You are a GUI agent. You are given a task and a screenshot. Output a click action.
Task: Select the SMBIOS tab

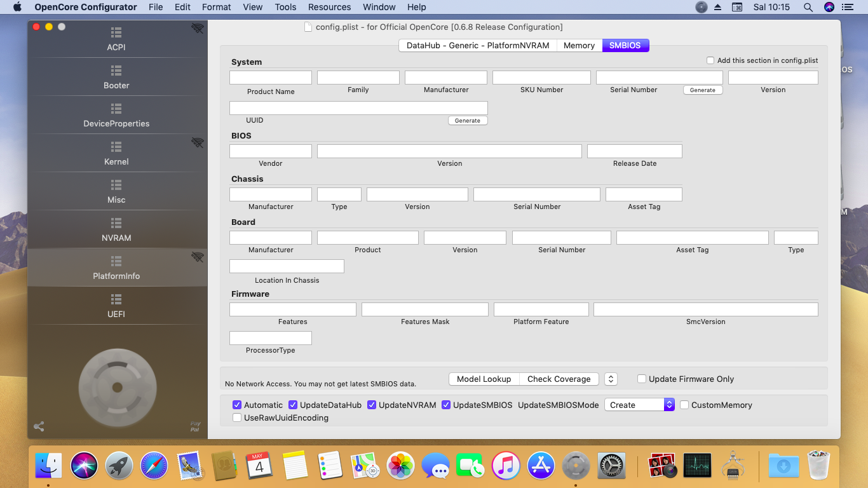[625, 45]
